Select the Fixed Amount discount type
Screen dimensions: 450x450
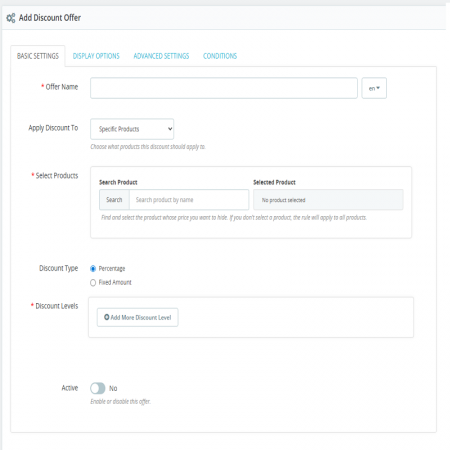[x=93, y=283]
